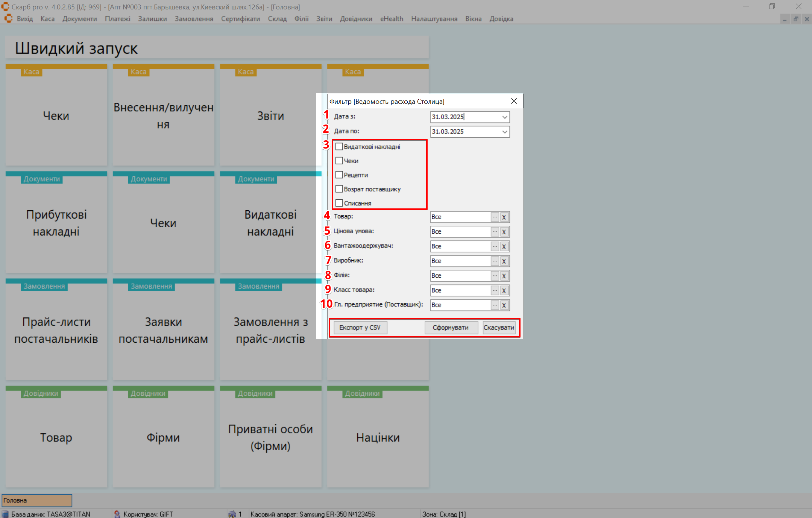The width and height of the screenshot is (812, 518).
Task: Open Заявки постачальникам tile
Action: 164,330
